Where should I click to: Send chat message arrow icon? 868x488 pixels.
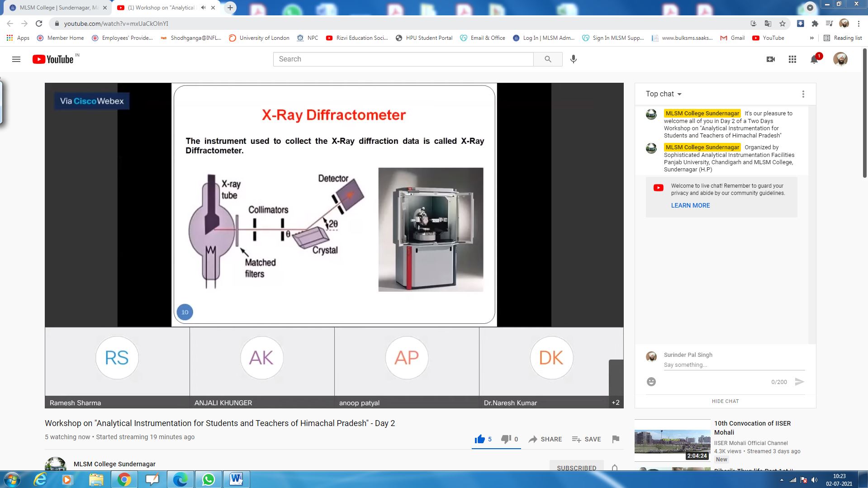point(799,382)
